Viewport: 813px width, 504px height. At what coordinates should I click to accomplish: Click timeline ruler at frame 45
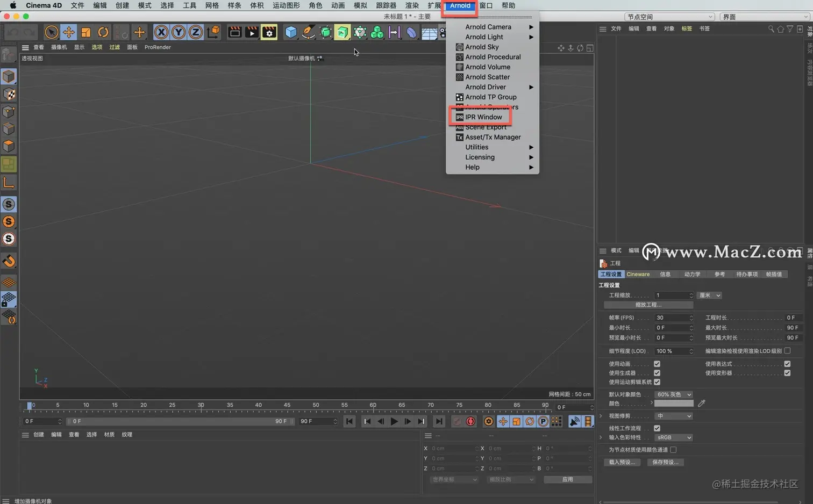point(287,405)
